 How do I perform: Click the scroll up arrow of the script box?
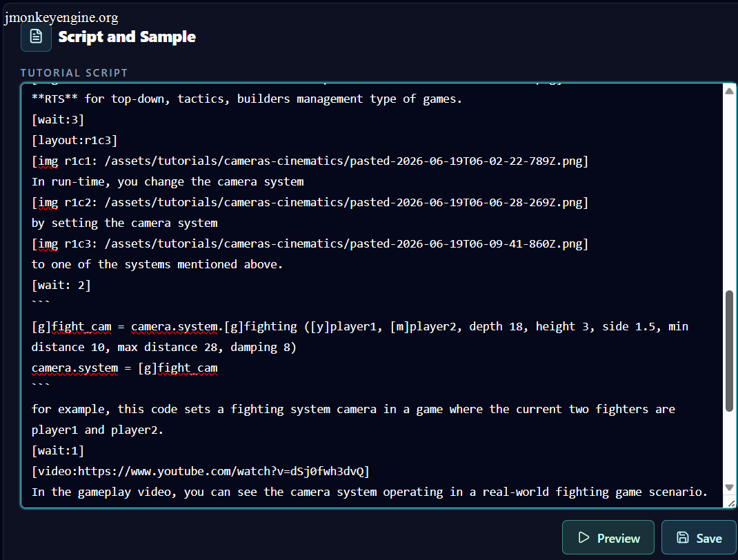pos(729,91)
